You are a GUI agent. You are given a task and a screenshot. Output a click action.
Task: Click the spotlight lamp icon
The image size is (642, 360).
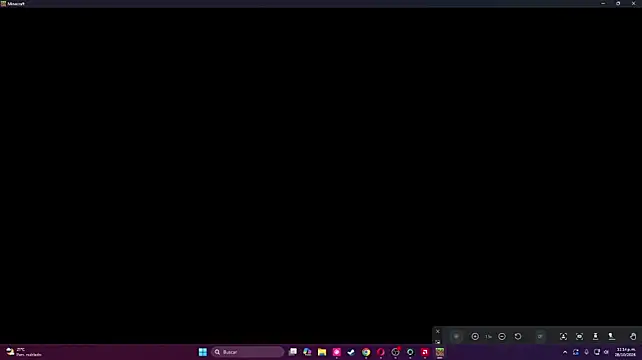click(595, 336)
